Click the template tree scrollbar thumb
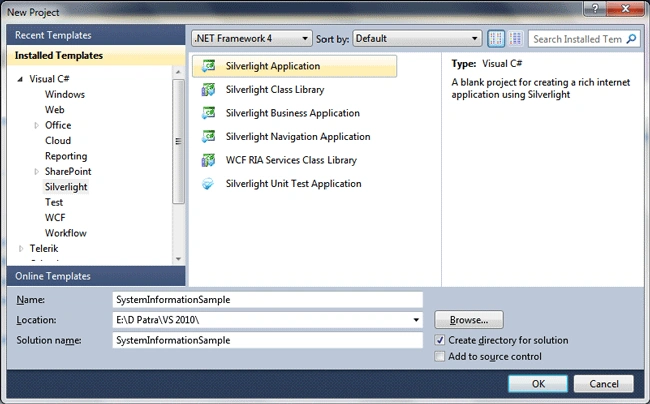 coord(178,141)
